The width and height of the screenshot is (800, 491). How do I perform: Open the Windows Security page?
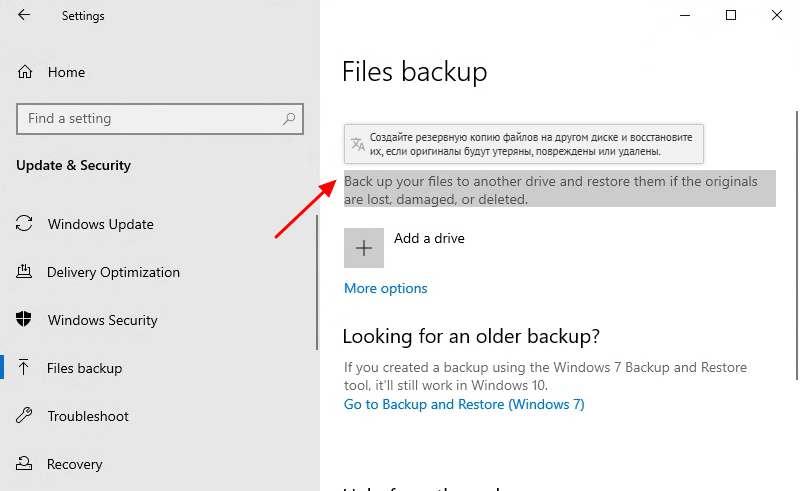[102, 320]
